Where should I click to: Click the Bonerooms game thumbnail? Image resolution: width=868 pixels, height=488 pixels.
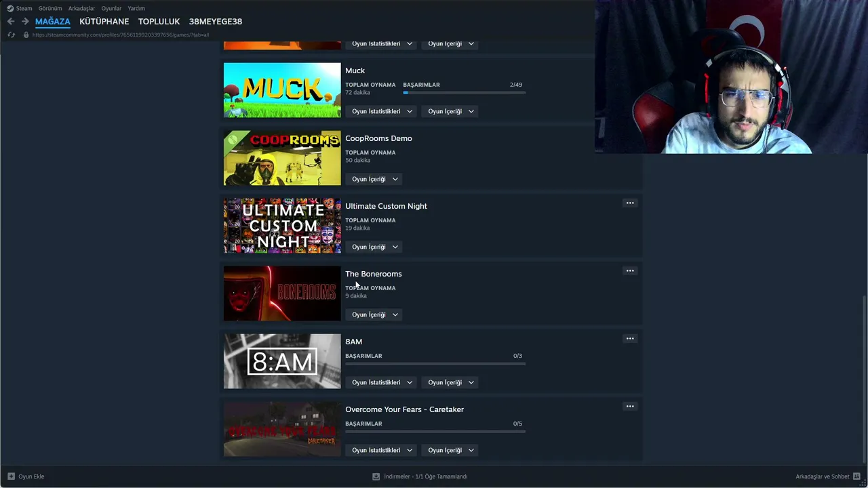coord(282,293)
